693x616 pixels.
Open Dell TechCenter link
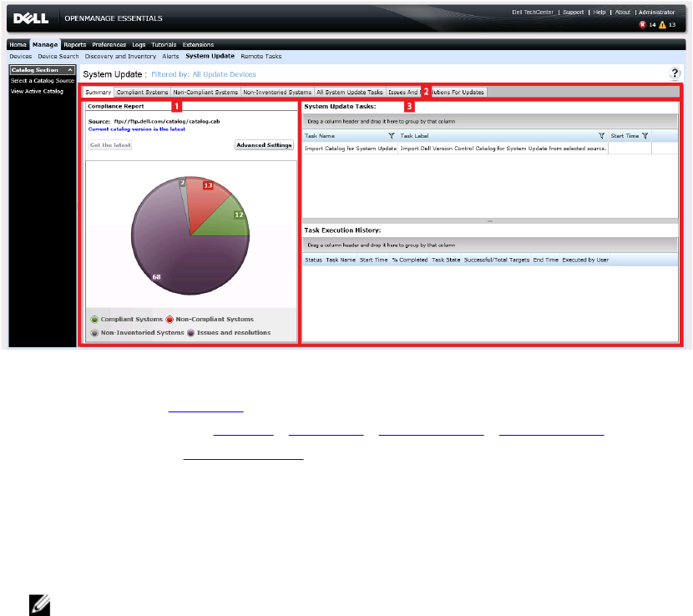[532, 12]
